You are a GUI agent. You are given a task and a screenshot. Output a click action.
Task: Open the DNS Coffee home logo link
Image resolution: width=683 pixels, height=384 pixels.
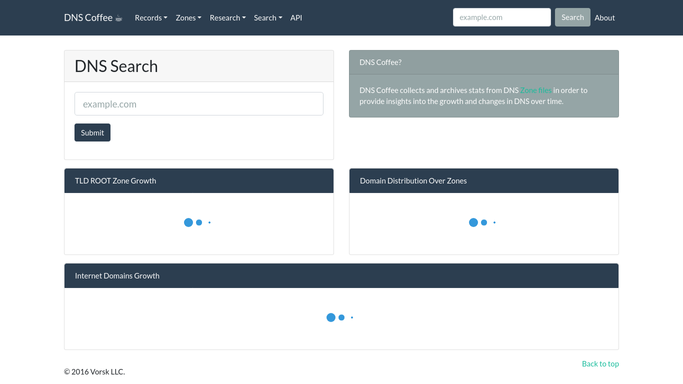(x=93, y=18)
